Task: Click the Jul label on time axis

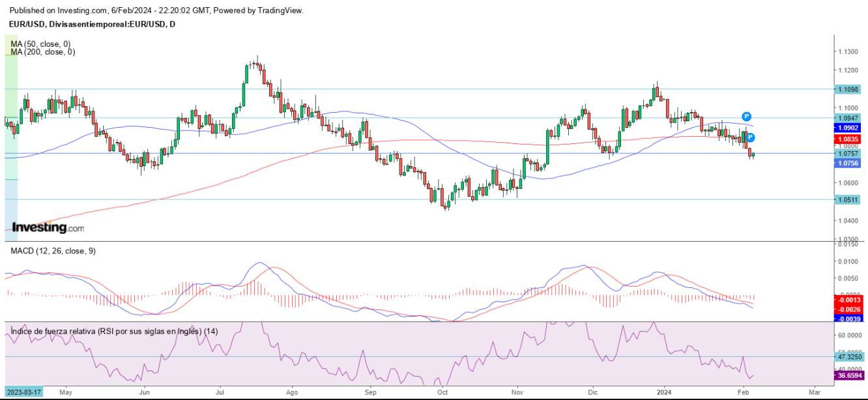Action: pyautogui.click(x=220, y=393)
